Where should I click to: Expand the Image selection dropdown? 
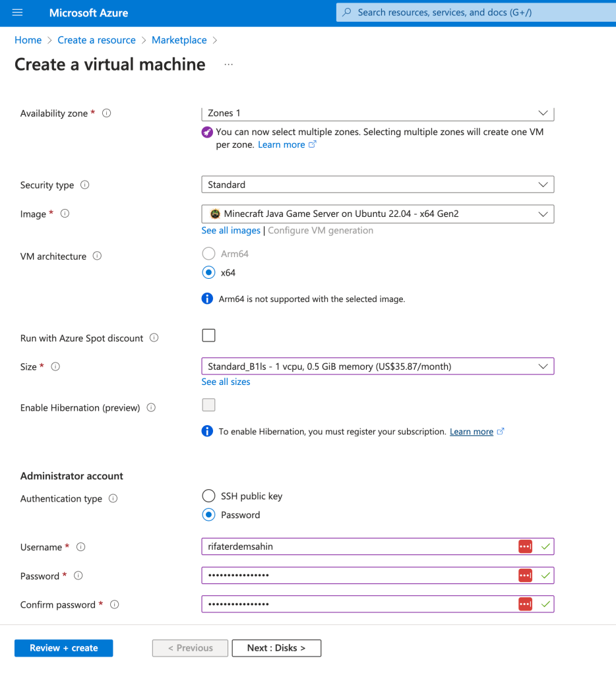pos(378,214)
